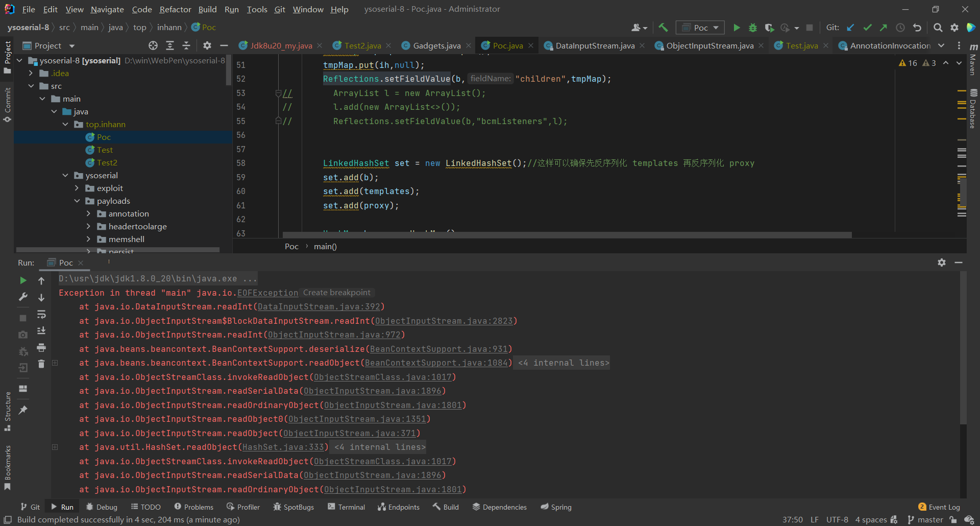Image resolution: width=980 pixels, height=526 pixels.
Task: Collapse the src folder
Action: 31,86
